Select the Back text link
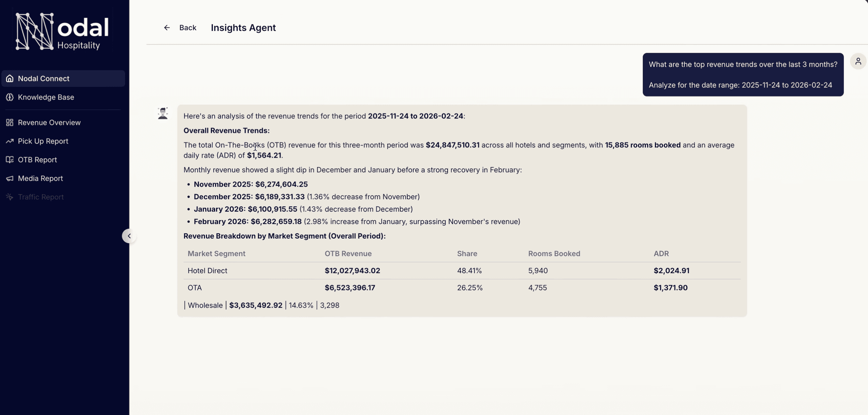 (188, 28)
